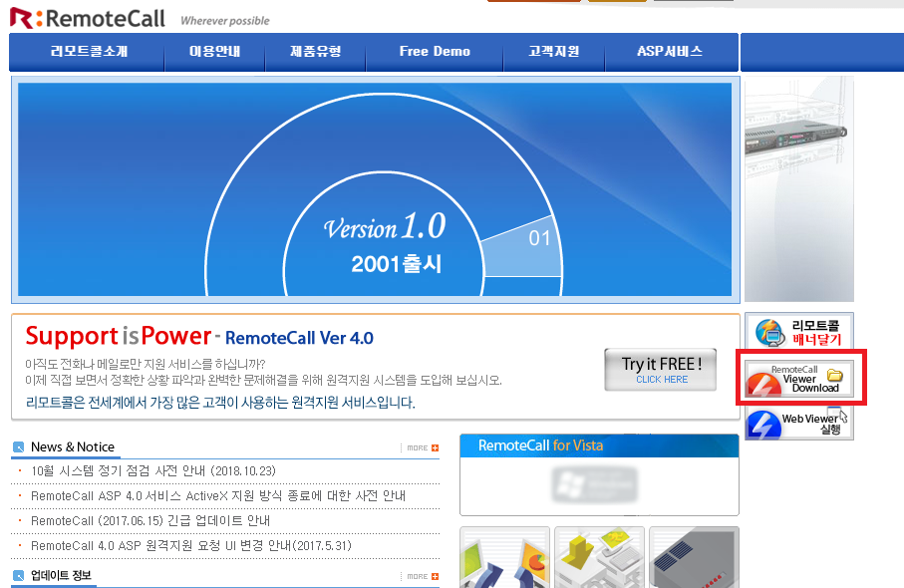Screen dimensions: 904x588
Task: Click the Windows Vista logo image
Action: [594, 484]
